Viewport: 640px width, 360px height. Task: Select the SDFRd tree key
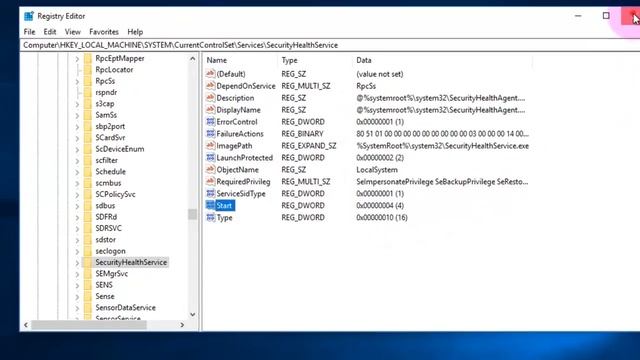pyautogui.click(x=106, y=217)
